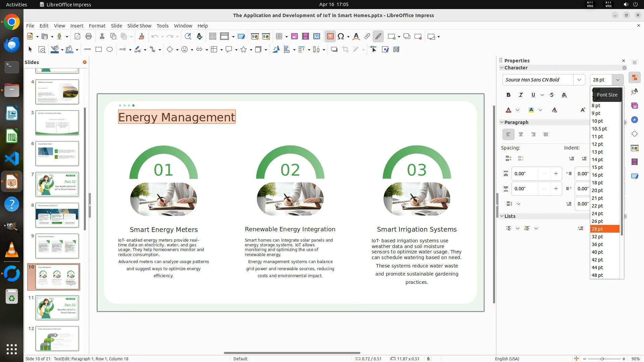Viewport: 644px width, 362px height.
Task: Open the Stars and Banners shapes tool
Action: pyautogui.click(x=244, y=50)
